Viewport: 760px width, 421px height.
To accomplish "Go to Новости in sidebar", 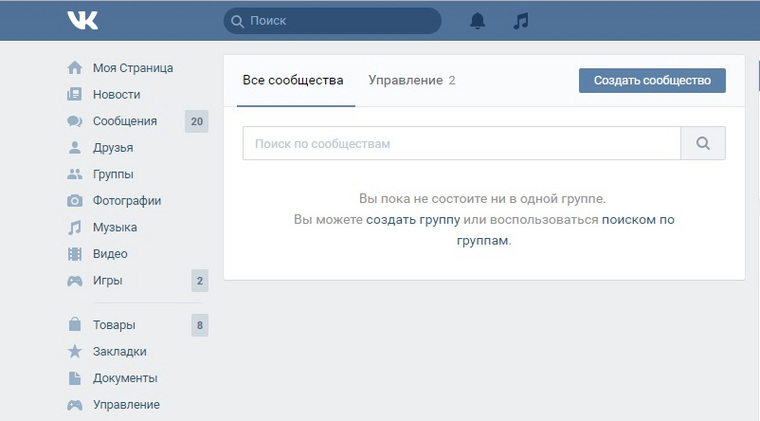I will pyautogui.click(x=116, y=94).
